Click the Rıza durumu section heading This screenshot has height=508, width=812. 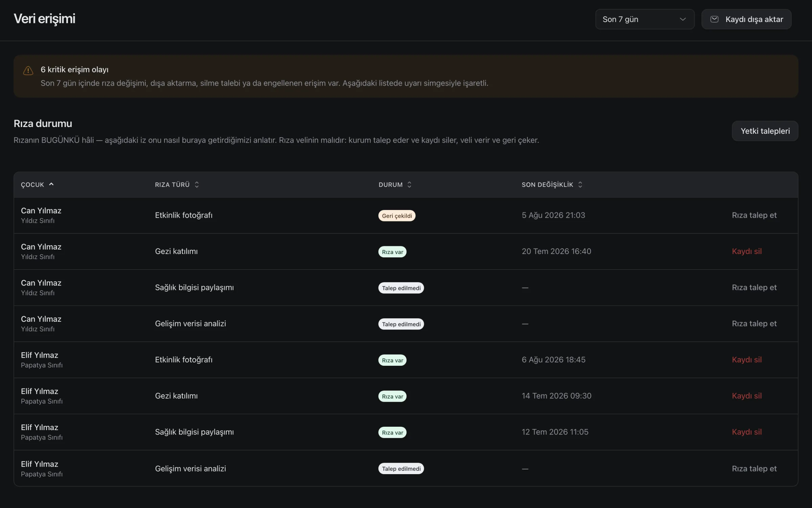43,124
